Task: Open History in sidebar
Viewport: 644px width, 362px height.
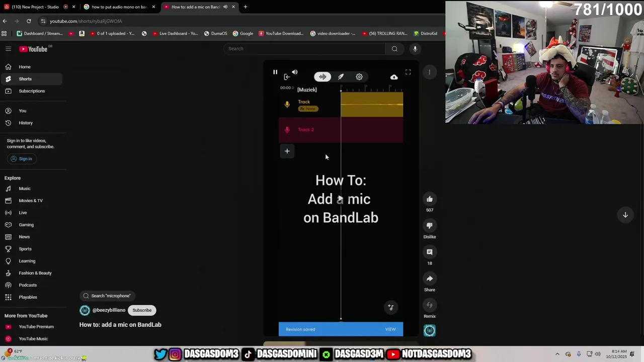Action: [31, 123]
